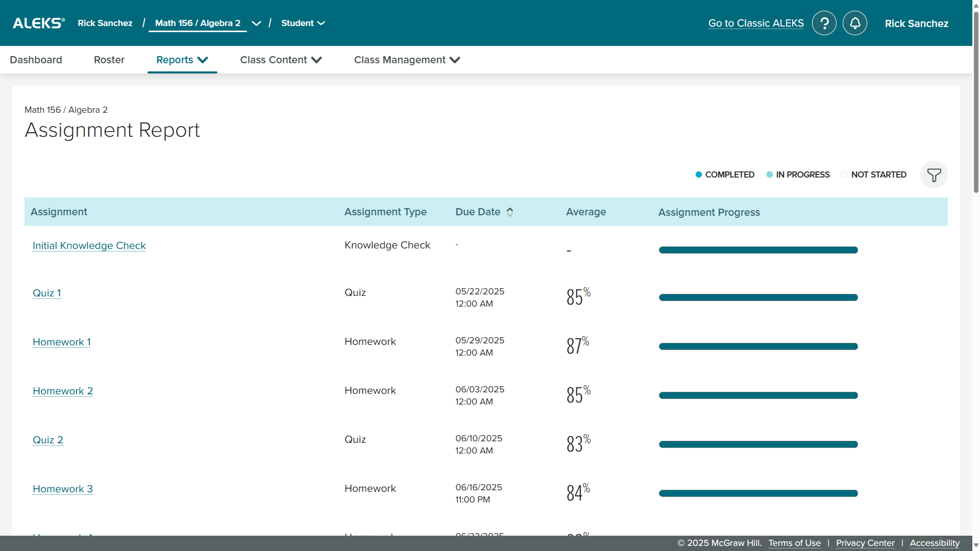Click Quiz 1 average 85%
This screenshot has height=551, width=980.
[x=579, y=296]
